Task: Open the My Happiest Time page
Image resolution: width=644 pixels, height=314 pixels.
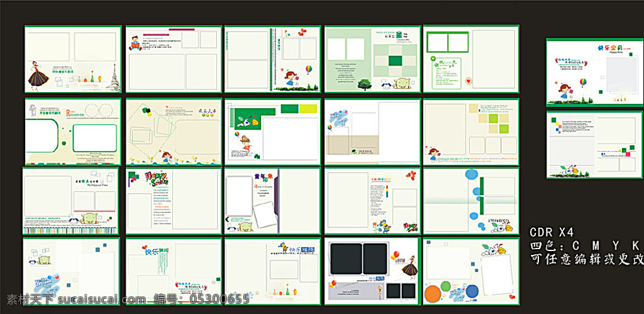Action: [70, 201]
